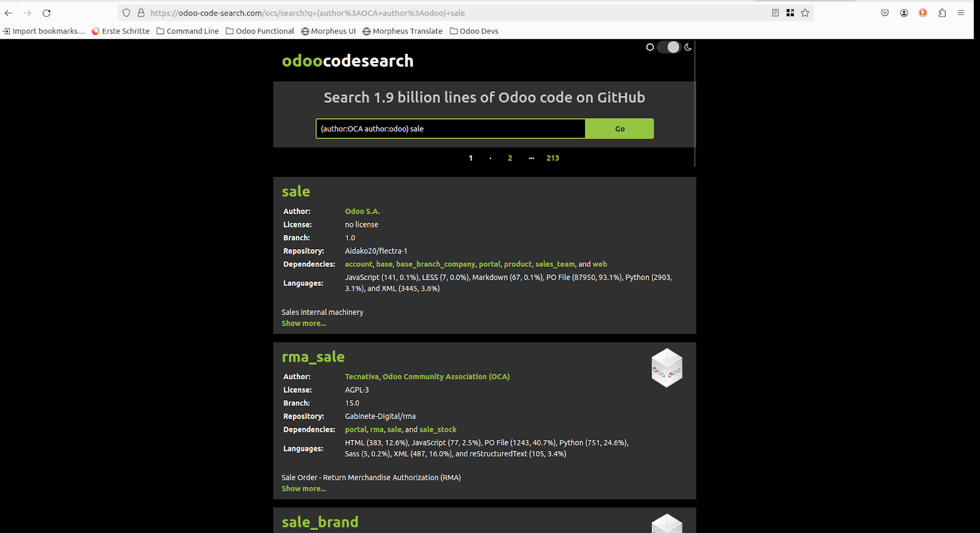Screen dimensions: 980x533
Task: Open the DuckDuckGo extension icon
Action: tap(922, 13)
